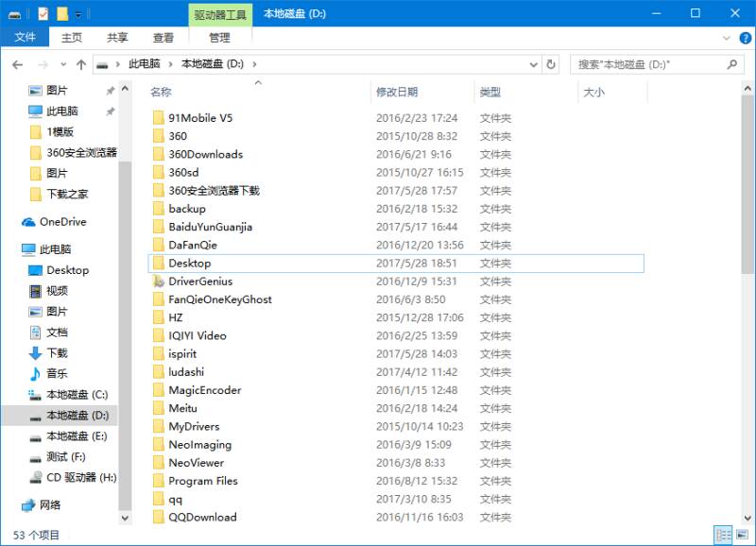Screen dimensions: 756x546
Task: Open the blue Help question mark icon
Action: tap(745, 38)
